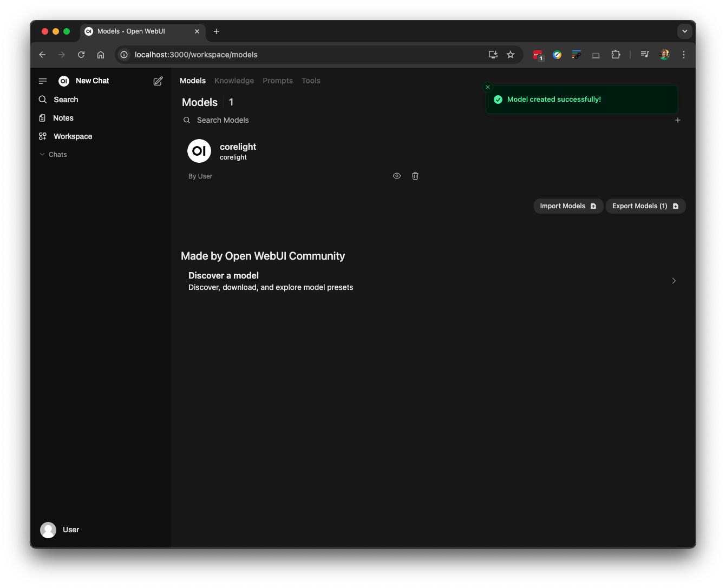The height and width of the screenshot is (588, 726).
Task: Open the Tools tab
Action: (311, 81)
